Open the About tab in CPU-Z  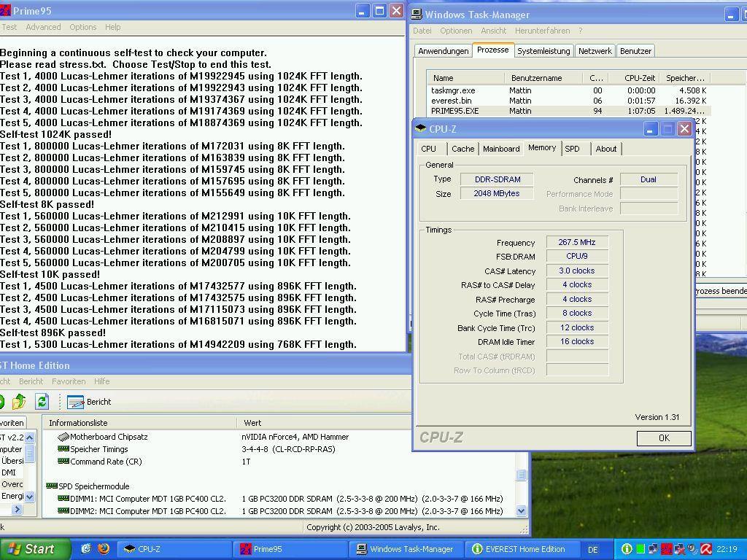point(606,149)
